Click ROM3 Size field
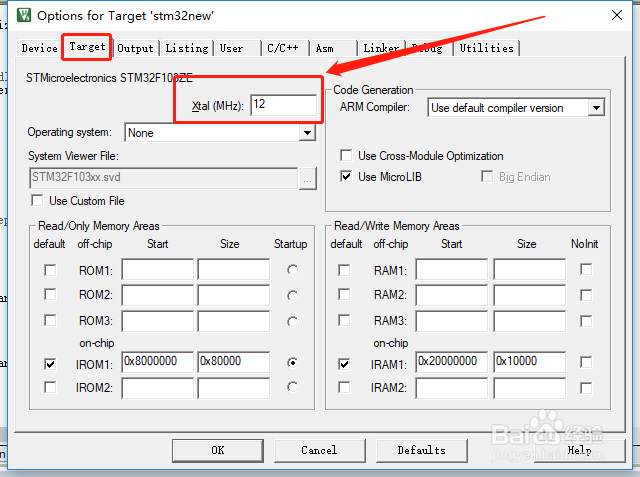 pos(233,321)
